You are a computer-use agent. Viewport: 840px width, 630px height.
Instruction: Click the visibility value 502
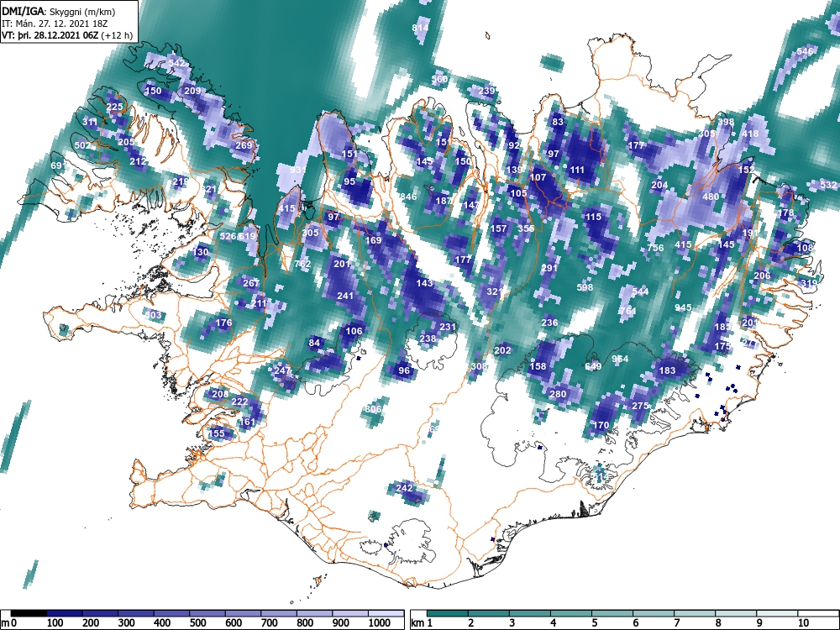82,145
